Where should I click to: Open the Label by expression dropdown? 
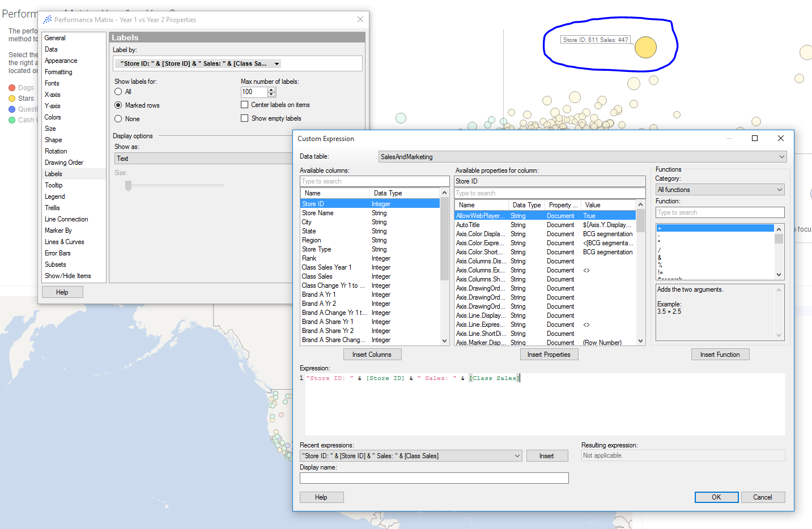click(277, 64)
